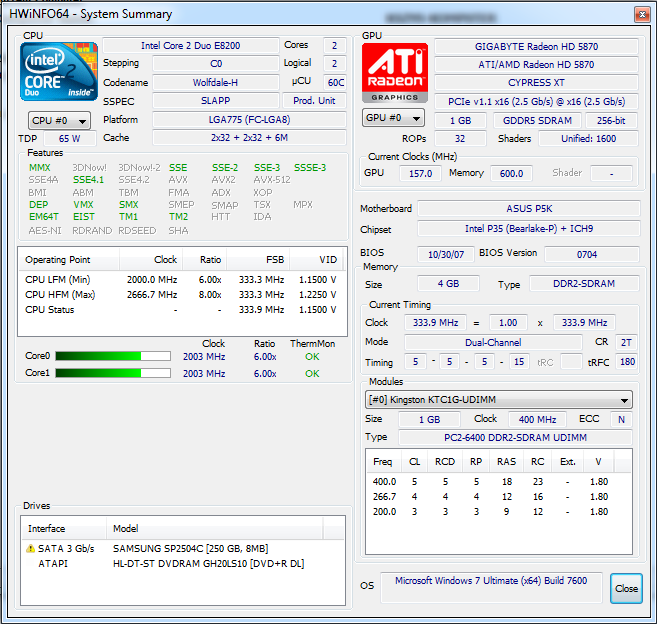Select the HL-DT-ST DVDRAM GH20LS10 drive row
657x624 pixels.
pyautogui.click(x=183, y=564)
